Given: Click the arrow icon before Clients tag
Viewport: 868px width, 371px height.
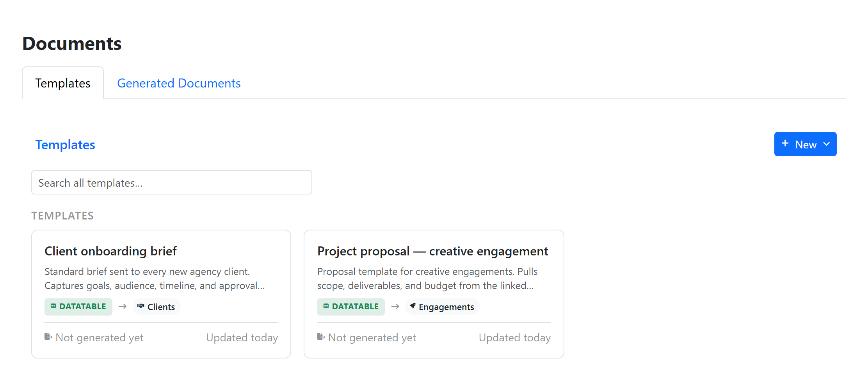Looking at the screenshot, I should (x=123, y=307).
